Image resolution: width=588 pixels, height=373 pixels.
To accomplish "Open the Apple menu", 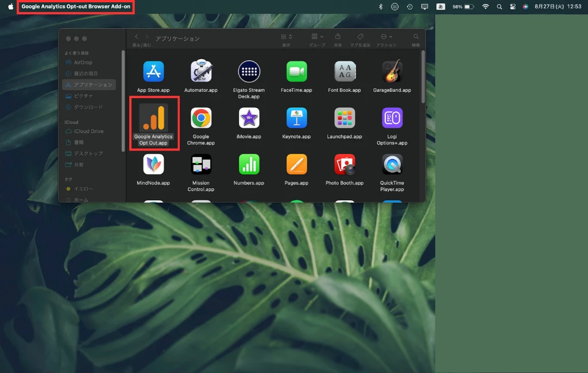I will [10, 6].
